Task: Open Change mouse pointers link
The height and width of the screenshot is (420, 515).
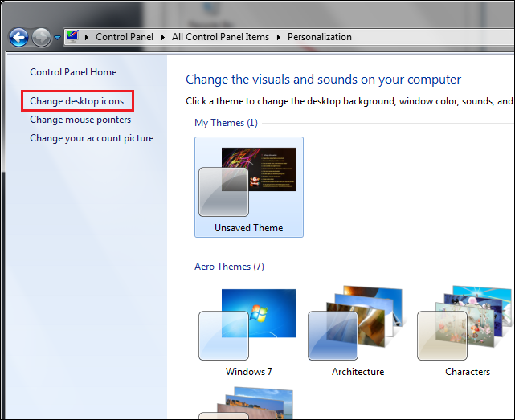Action: coord(80,120)
